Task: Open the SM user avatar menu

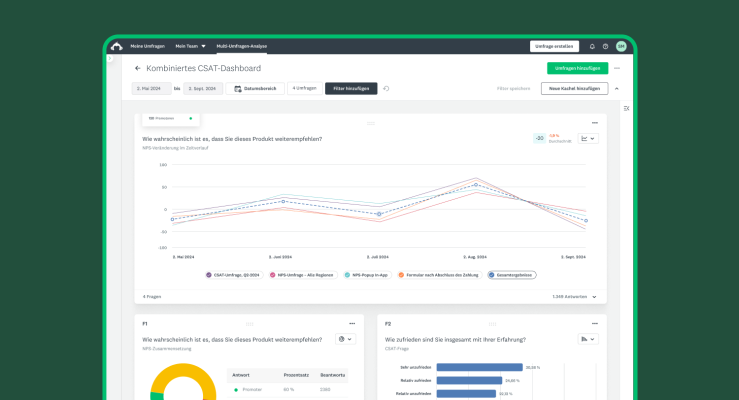Action: (621, 46)
